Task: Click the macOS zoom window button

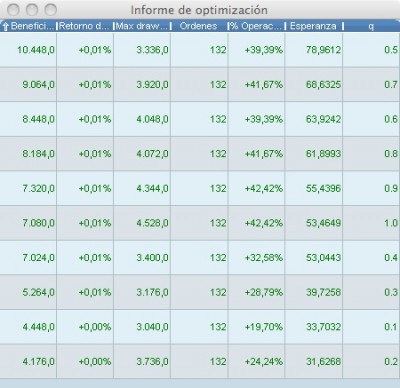Action: click(x=50, y=10)
